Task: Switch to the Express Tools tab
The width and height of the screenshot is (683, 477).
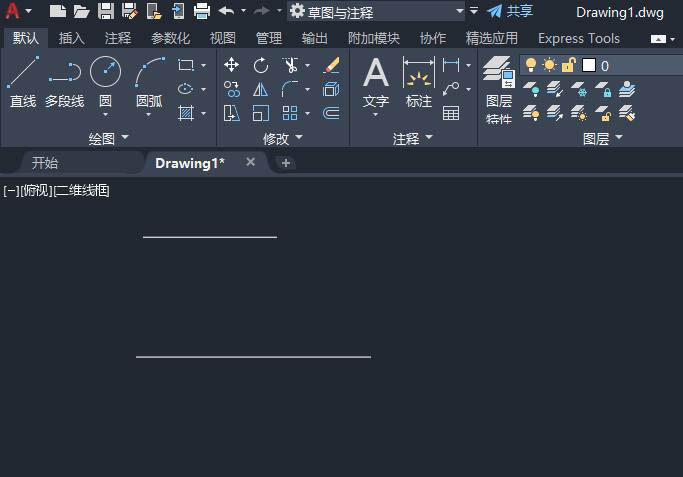Action: (578, 38)
